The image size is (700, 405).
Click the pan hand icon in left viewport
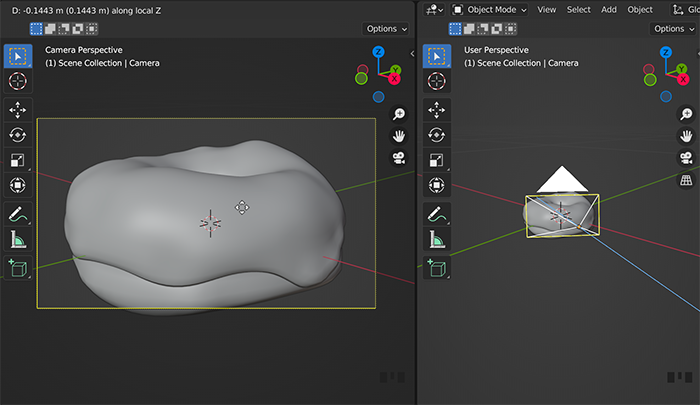point(398,136)
